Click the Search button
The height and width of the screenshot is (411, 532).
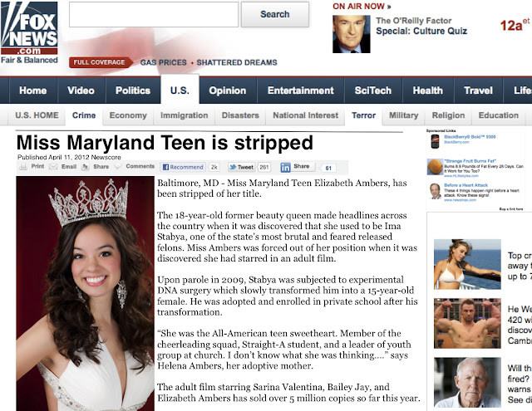pos(275,14)
